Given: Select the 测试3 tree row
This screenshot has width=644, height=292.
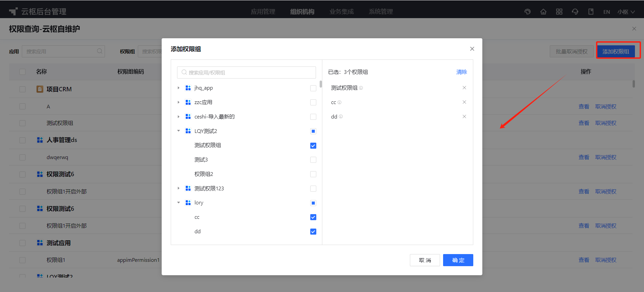Looking at the screenshot, I should [x=247, y=160].
